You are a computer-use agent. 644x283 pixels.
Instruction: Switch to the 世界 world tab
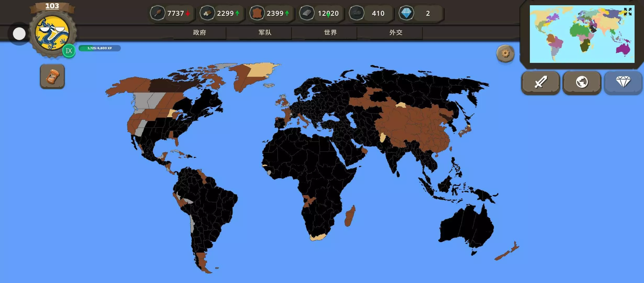[x=330, y=32]
